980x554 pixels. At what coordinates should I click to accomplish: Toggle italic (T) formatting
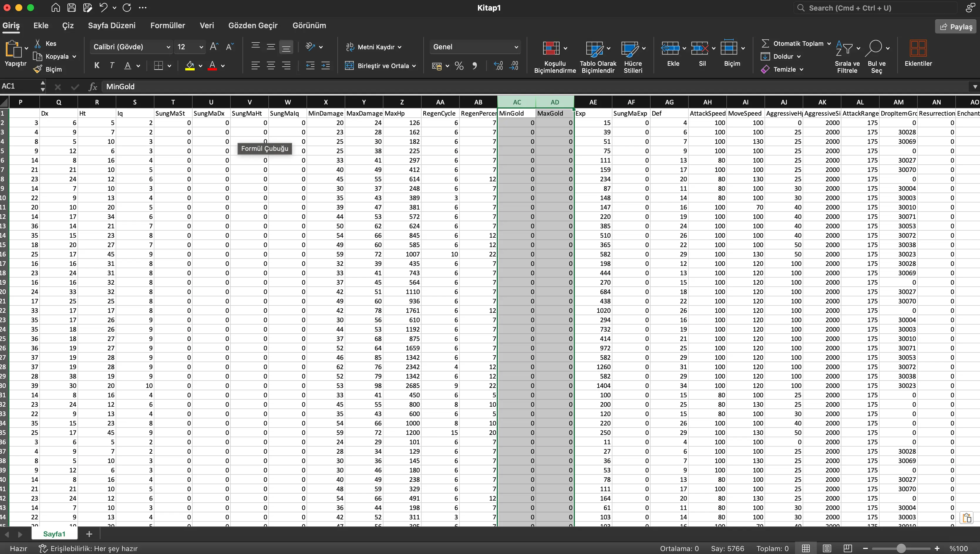112,65
